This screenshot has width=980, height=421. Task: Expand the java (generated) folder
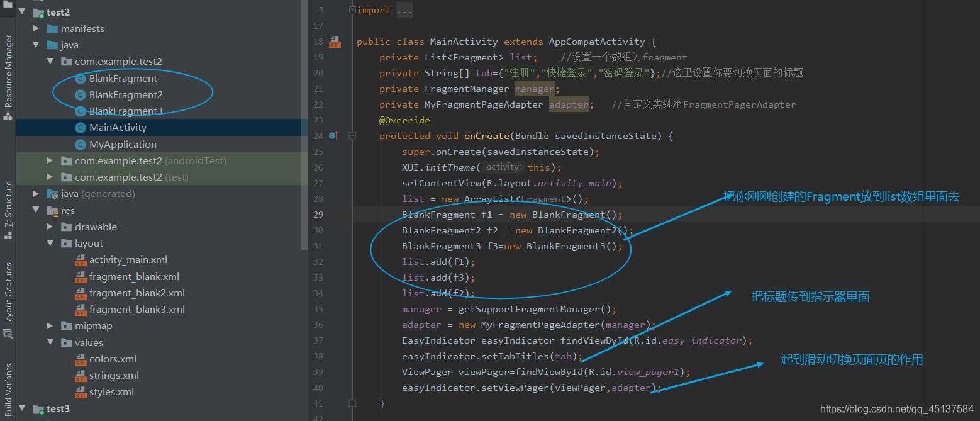coord(36,193)
